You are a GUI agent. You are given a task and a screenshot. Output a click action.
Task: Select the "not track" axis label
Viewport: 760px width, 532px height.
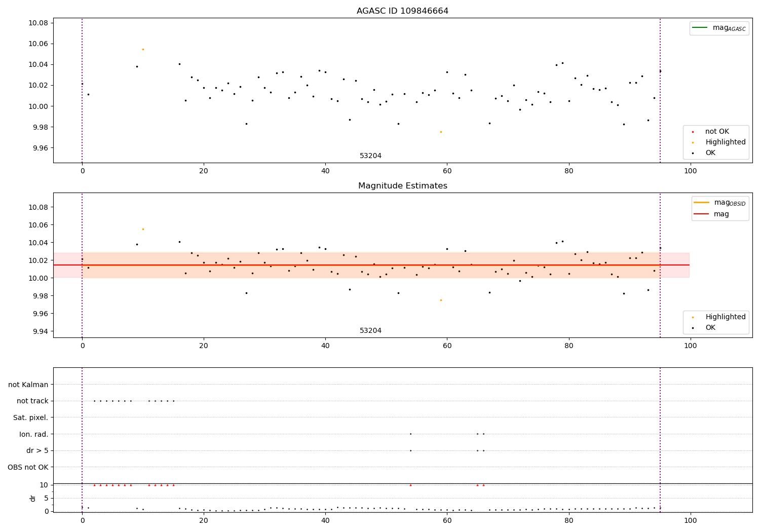coord(32,401)
